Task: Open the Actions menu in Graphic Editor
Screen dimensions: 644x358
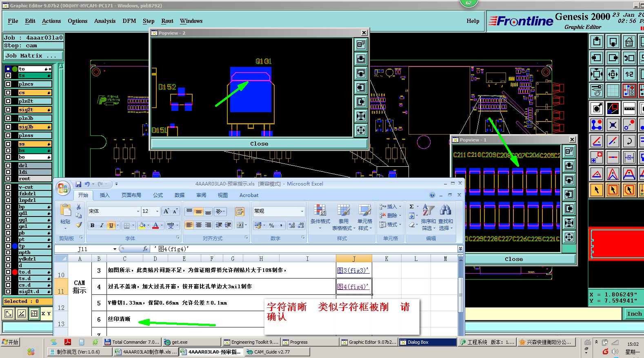Action: pos(51,21)
